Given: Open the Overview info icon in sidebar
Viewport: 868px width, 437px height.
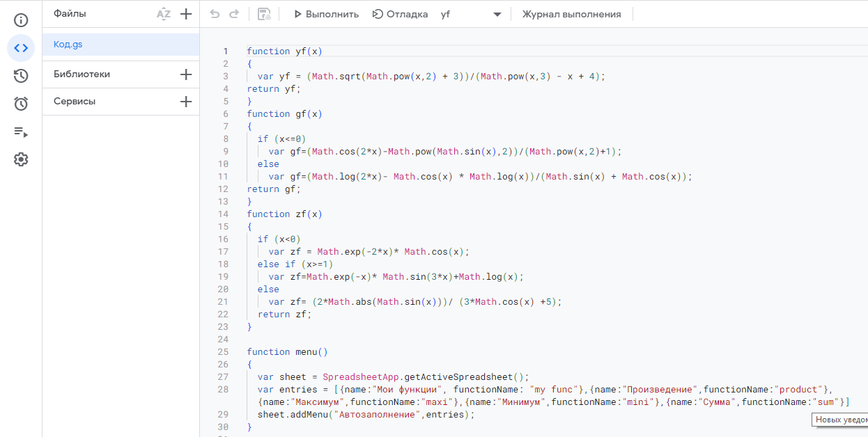Looking at the screenshot, I should click(21, 20).
